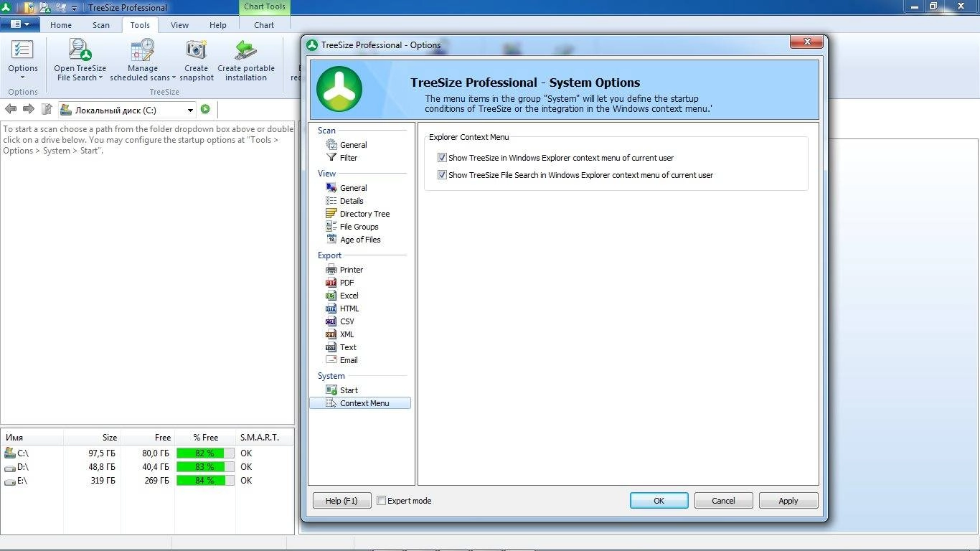980x551 pixels.
Task: Click the 82 % free bar for C:\
Action: point(204,453)
